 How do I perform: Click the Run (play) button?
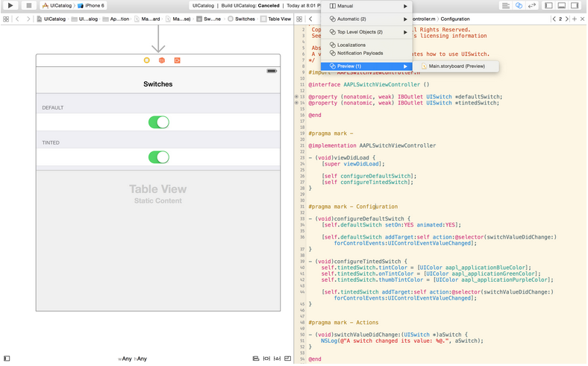point(10,5)
